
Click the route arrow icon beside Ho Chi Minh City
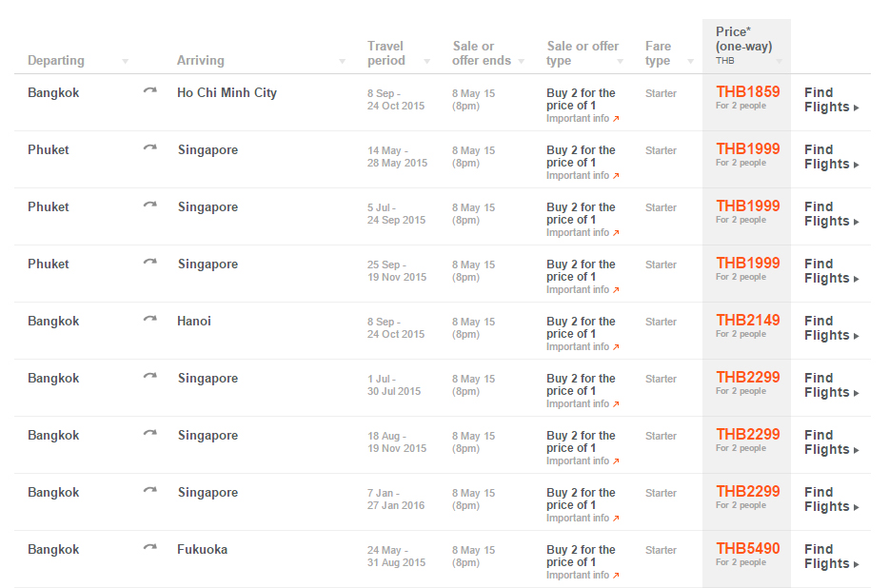149,91
